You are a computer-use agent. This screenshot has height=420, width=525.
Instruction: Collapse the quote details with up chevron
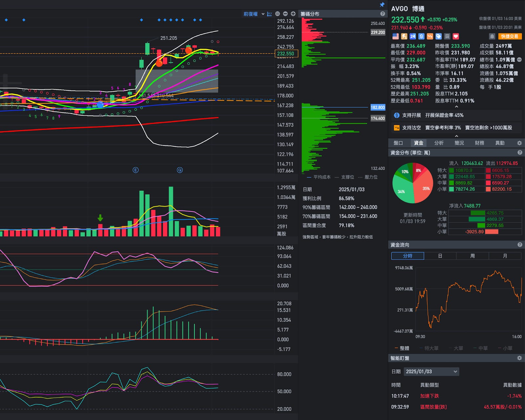[456, 107]
